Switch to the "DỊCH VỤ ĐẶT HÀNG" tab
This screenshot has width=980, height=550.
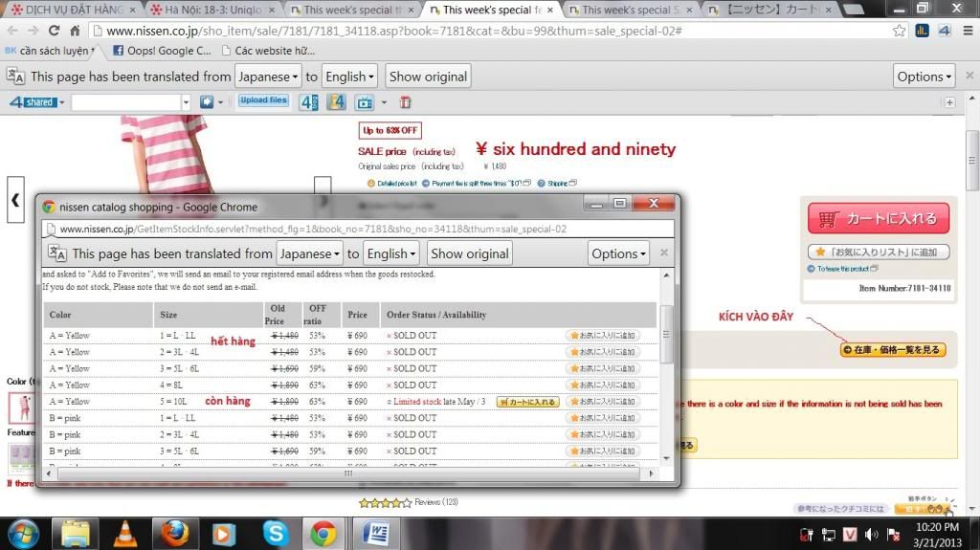(72, 10)
